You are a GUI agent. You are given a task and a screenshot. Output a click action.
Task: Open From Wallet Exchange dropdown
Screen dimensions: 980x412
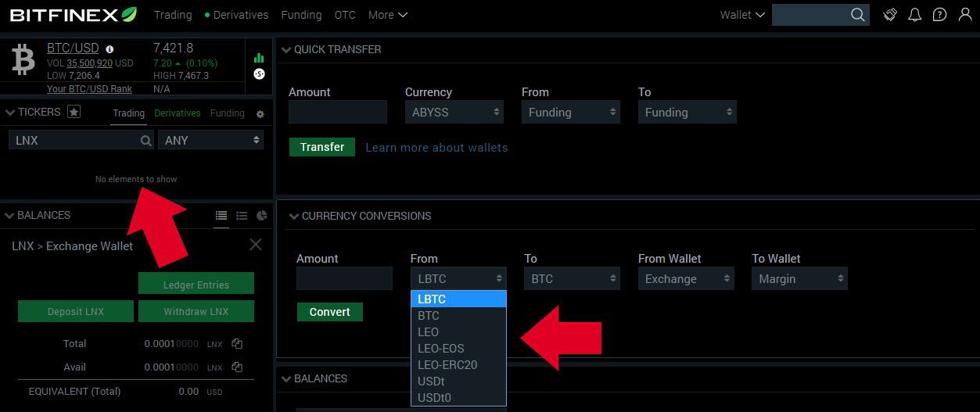point(686,279)
